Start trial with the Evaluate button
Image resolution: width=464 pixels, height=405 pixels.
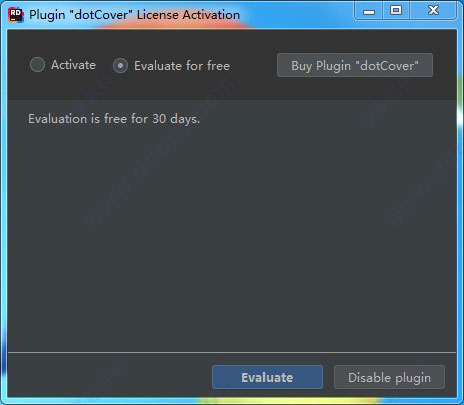(x=267, y=377)
